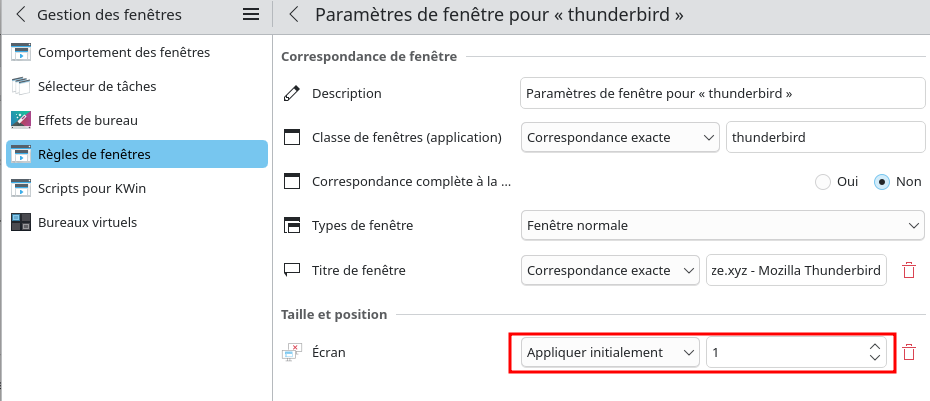Image resolution: width=930 pixels, height=401 pixels.
Task: Open window title match type dropdown
Action: coord(609,270)
